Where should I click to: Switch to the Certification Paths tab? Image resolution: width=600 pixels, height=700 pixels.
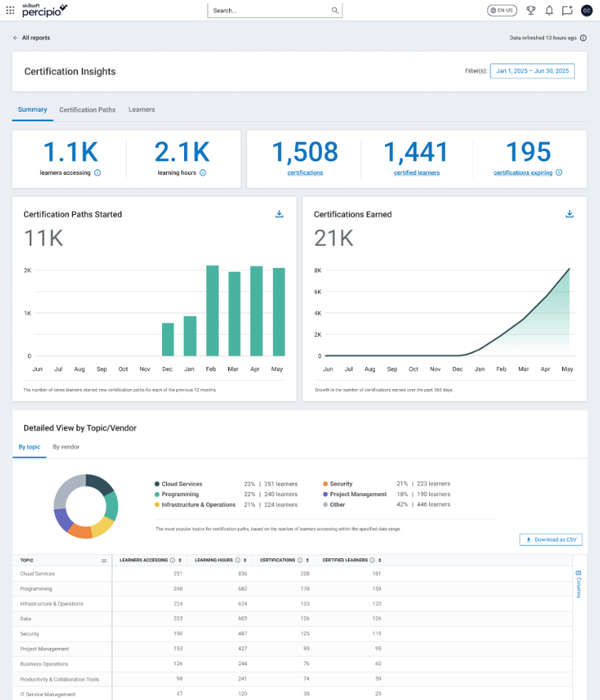pyautogui.click(x=87, y=109)
